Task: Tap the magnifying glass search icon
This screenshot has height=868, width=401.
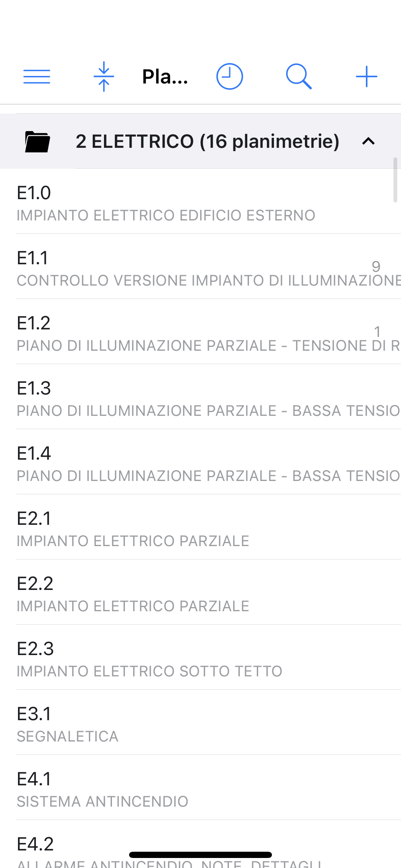Action: 299,76
